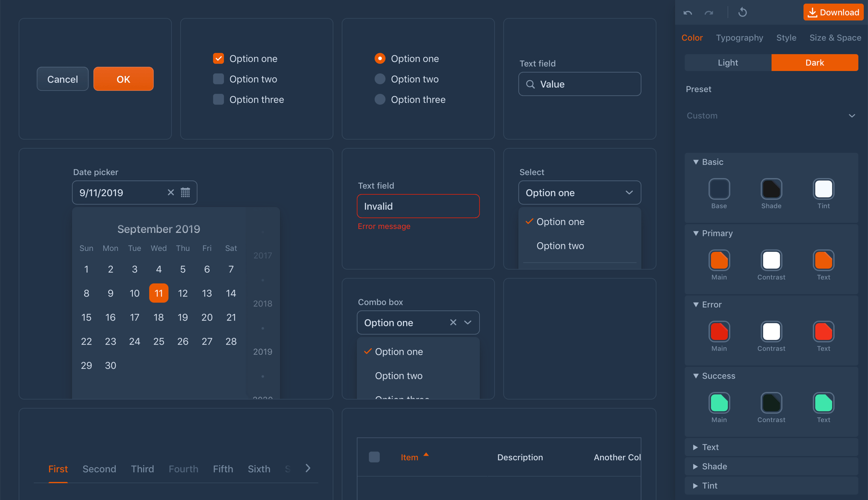Click the Download button
This screenshot has width=868, height=500.
[x=833, y=12]
